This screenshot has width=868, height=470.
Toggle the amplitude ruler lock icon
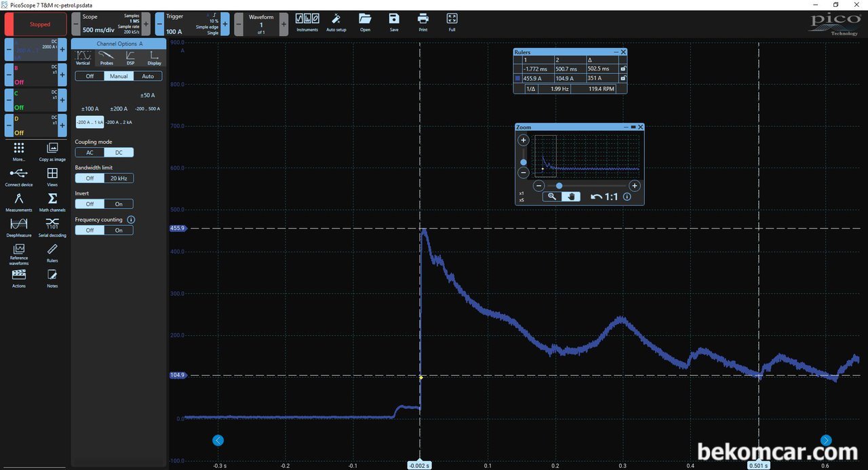click(623, 79)
